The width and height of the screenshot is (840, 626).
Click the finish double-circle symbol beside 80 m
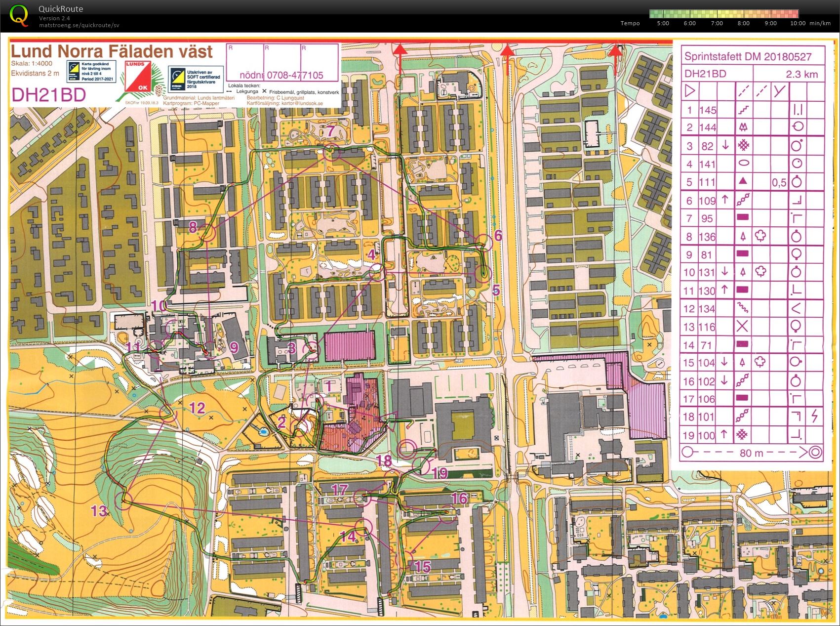click(x=815, y=452)
